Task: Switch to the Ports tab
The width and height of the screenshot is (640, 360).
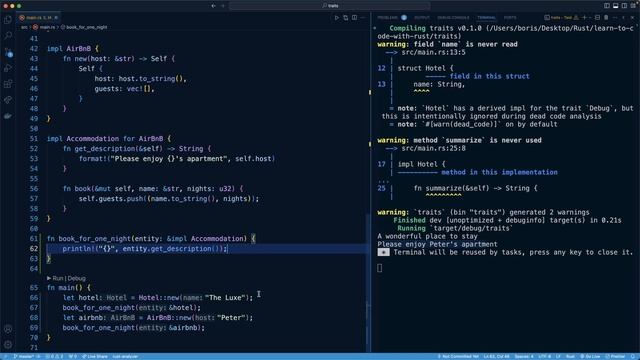Action: (x=510, y=18)
